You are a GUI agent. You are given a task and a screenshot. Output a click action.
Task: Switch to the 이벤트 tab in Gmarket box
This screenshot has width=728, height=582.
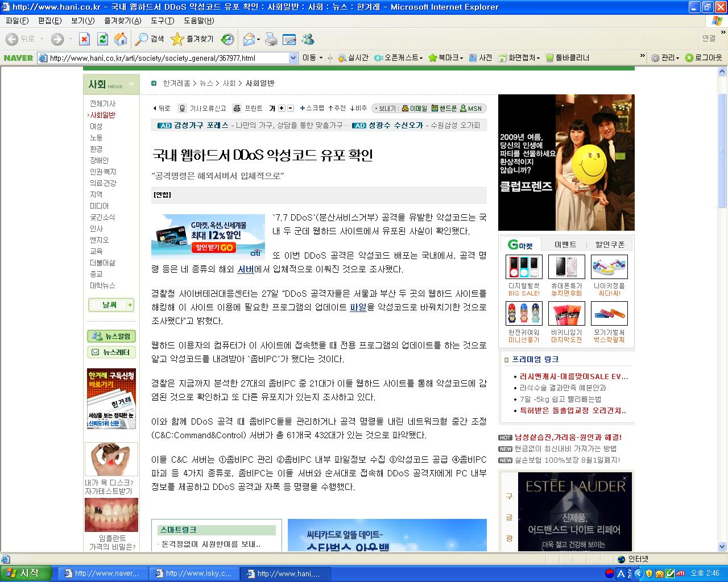565,244
